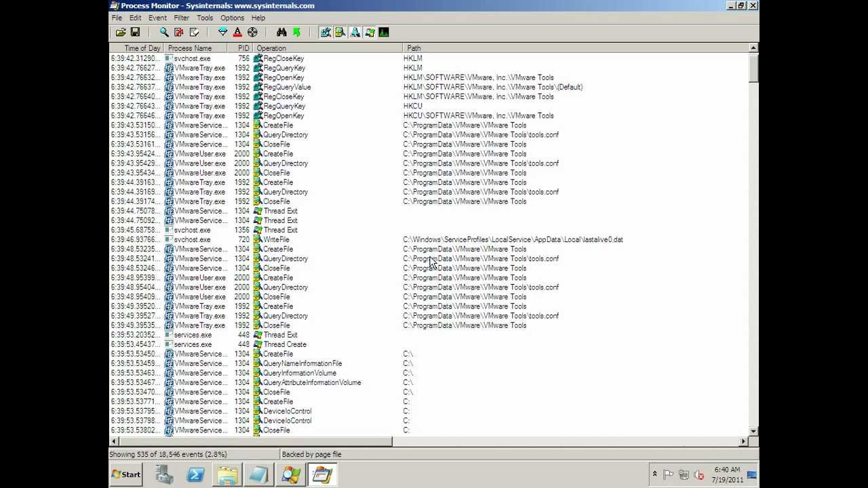Click the Open log file toolbar icon
The height and width of the screenshot is (488, 868).
121,32
